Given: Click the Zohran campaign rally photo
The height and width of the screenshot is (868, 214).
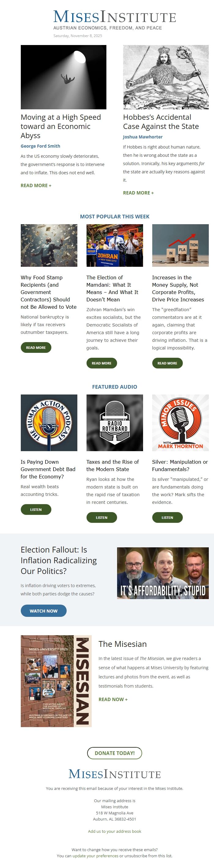Looking at the screenshot, I should tap(114, 245).
